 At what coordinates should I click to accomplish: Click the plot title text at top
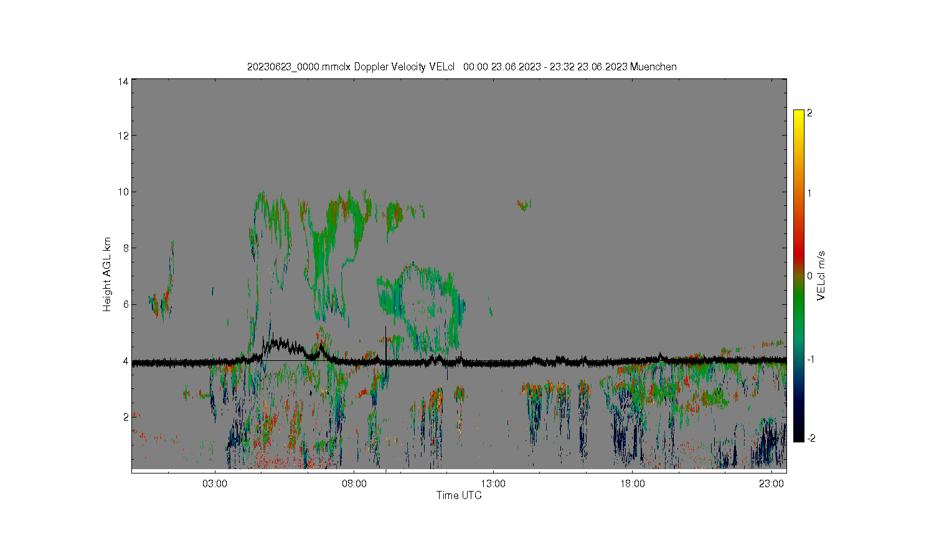click(461, 67)
